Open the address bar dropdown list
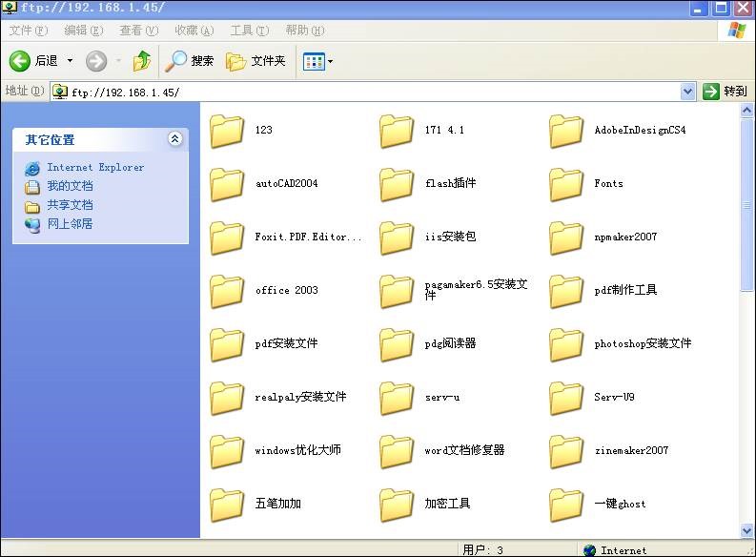Image resolution: width=756 pixels, height=557 pixels. pos(687,92)
